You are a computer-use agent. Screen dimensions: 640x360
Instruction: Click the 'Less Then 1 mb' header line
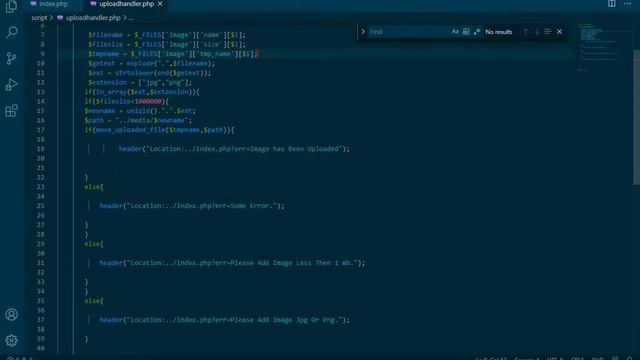click(x=232, y=263)
